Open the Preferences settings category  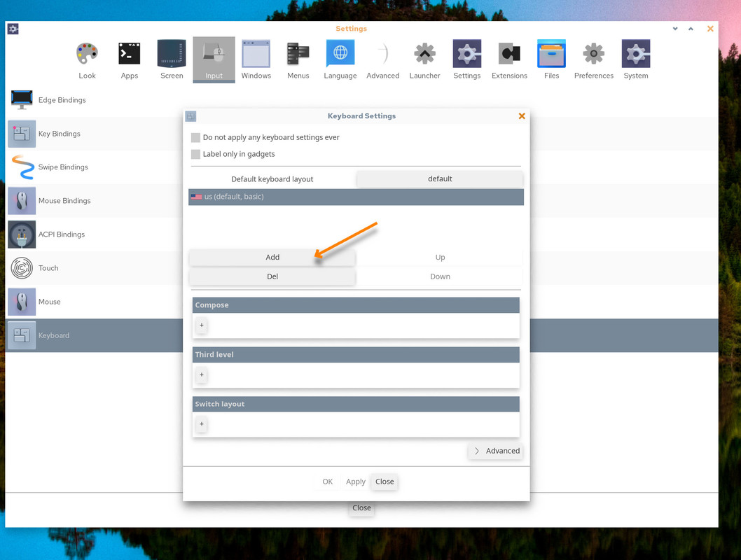(593, 59)
